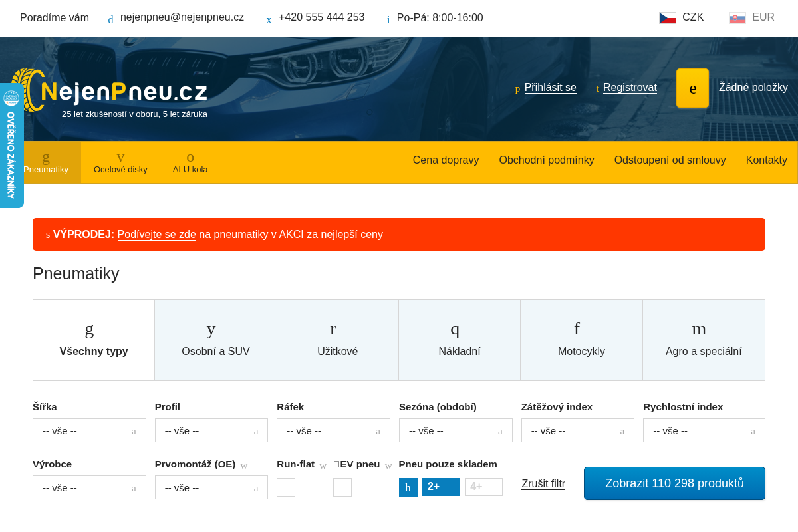Select the Slovak flag currency icon

pos(737,18)
